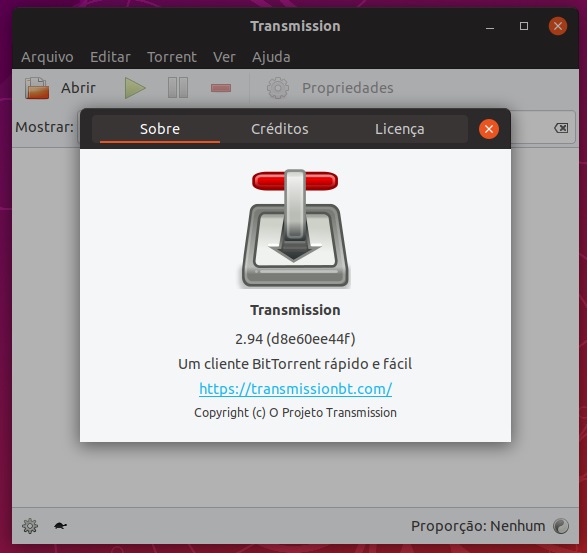Click the Mostrar: filter label
Viewport: 587px width, 553px height.
pos(45,127)
